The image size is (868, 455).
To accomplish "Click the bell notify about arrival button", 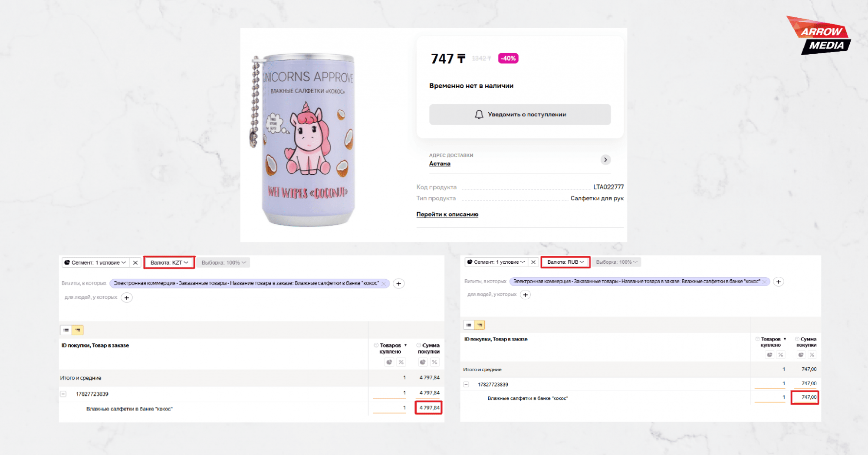I will coord(520,115).
